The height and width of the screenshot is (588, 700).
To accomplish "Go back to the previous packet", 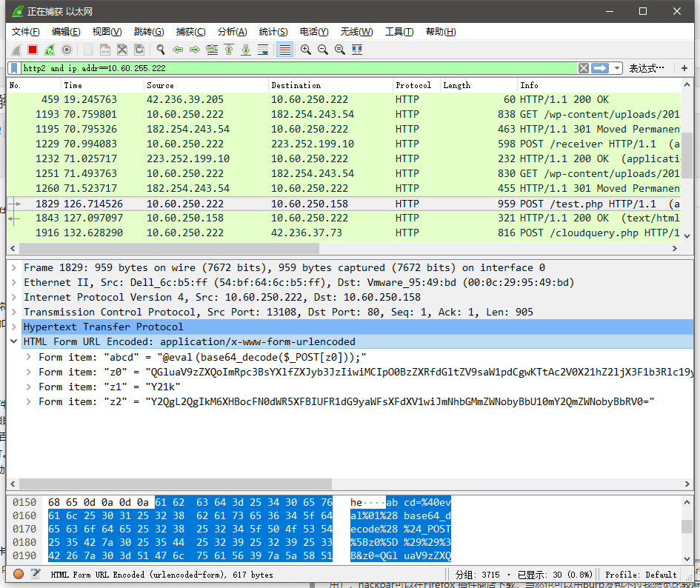I will 178,50.
